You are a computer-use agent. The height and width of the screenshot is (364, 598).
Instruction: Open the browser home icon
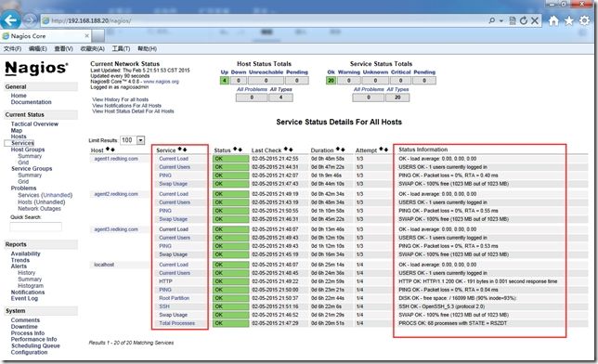[553, 20]
